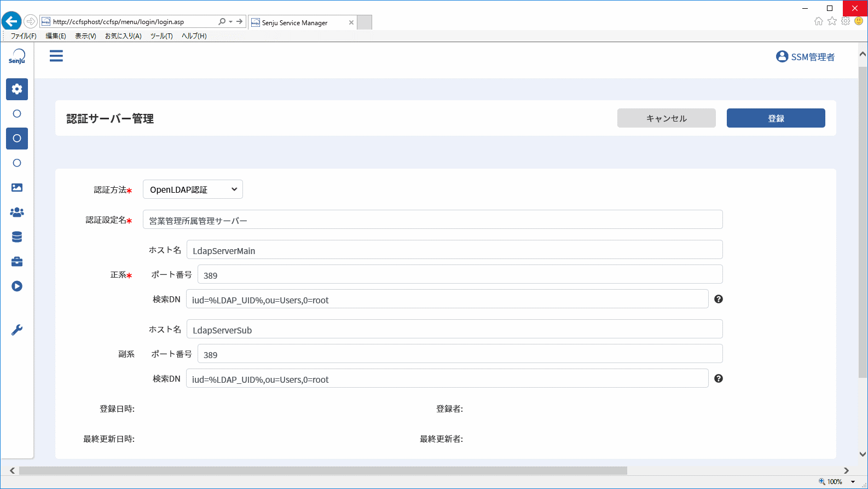
Task: Open the SSM管理者 user menu
Action: pos(805,57)
